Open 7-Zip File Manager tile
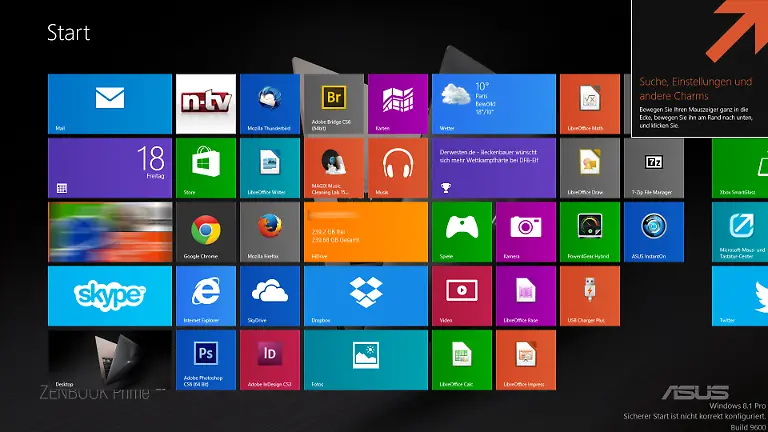Viewport: 768px width, 432px height. 654,167
